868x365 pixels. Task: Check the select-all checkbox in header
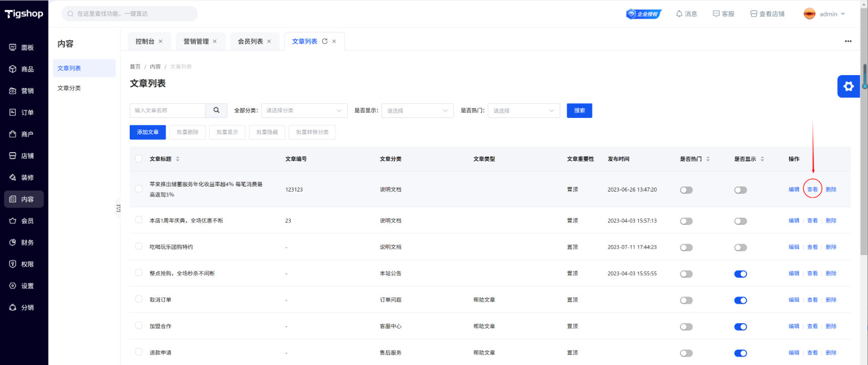(x=139, y=159)
